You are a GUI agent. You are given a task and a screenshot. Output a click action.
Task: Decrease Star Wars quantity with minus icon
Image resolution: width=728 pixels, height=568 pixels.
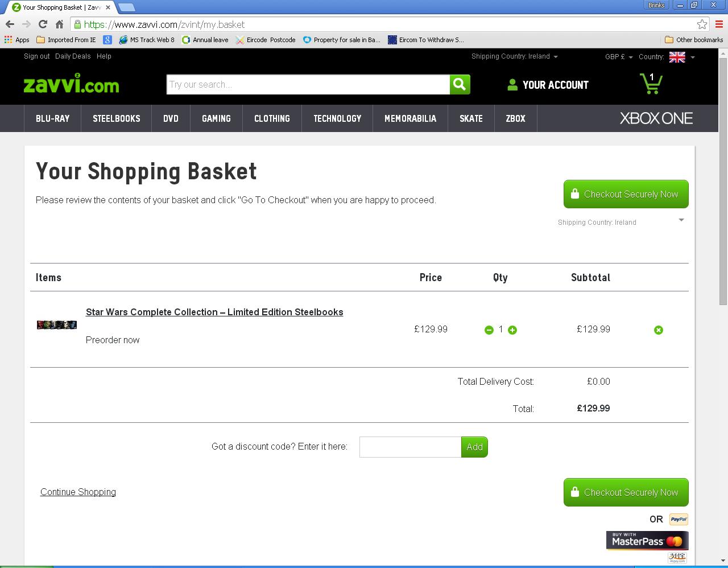[489, 330]
